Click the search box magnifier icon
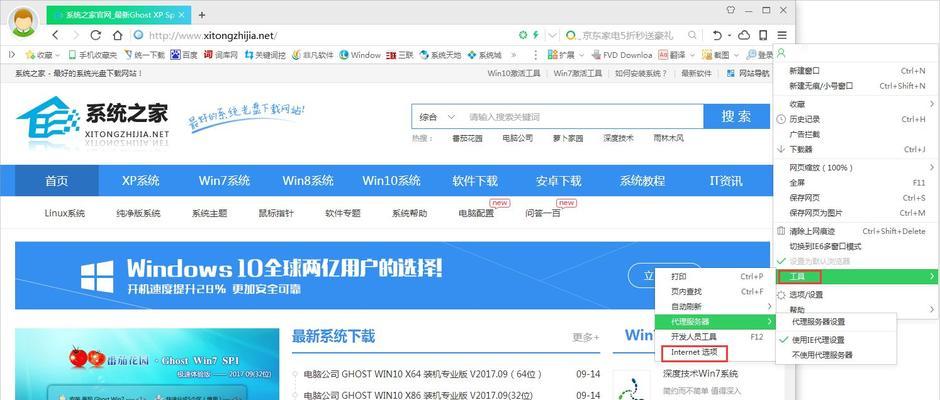Image resolution: width=940 pixels, height=400 pixels. point(692,35)
